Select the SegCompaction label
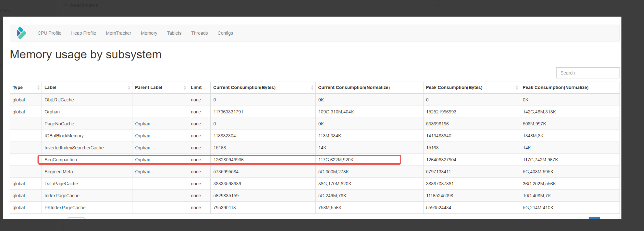This screenshot has height=231, width=644. click(x=61, y=160)
